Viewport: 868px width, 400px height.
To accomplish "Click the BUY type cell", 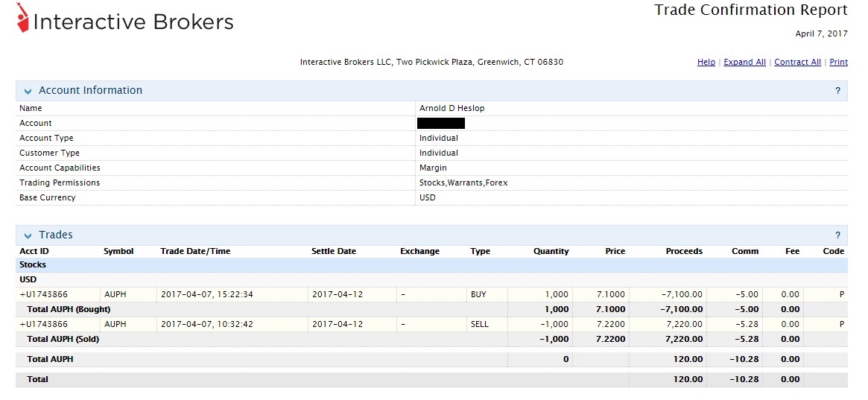I will (x=478, y=294).
